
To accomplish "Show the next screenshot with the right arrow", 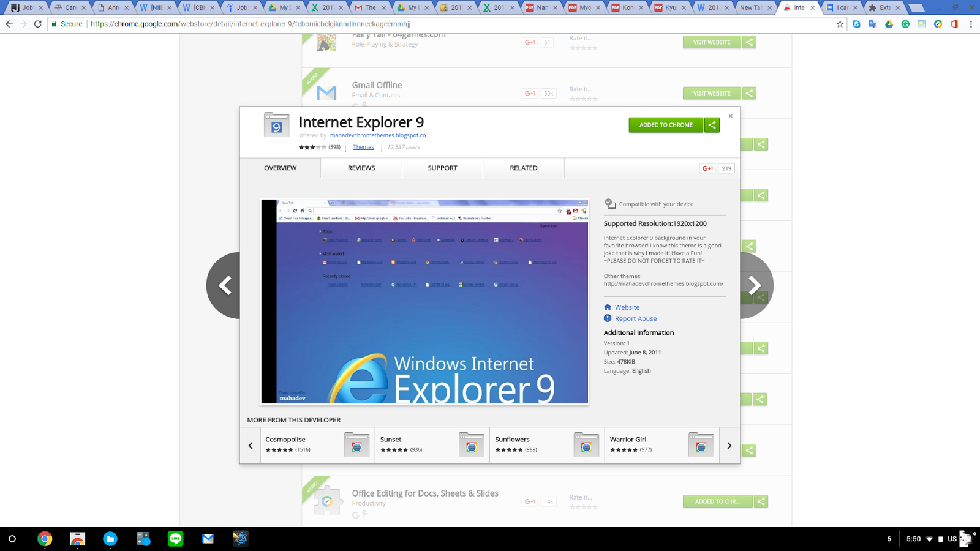I will (756, 285).
